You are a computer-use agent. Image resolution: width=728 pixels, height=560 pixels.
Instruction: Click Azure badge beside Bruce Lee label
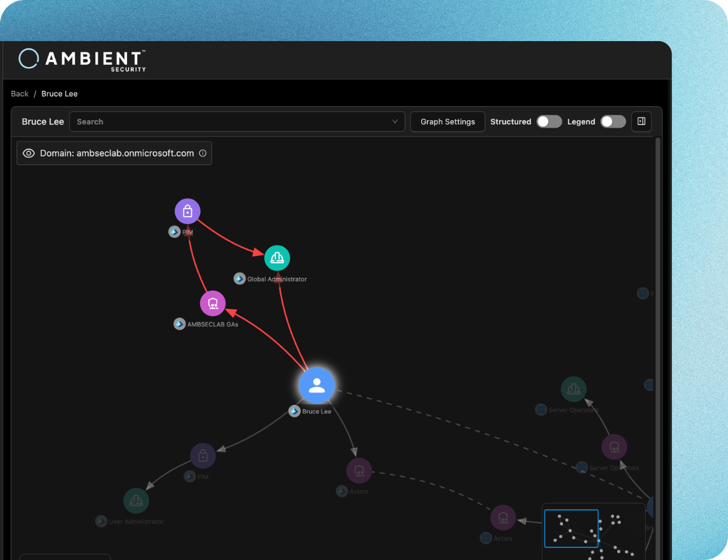[295, 411]
